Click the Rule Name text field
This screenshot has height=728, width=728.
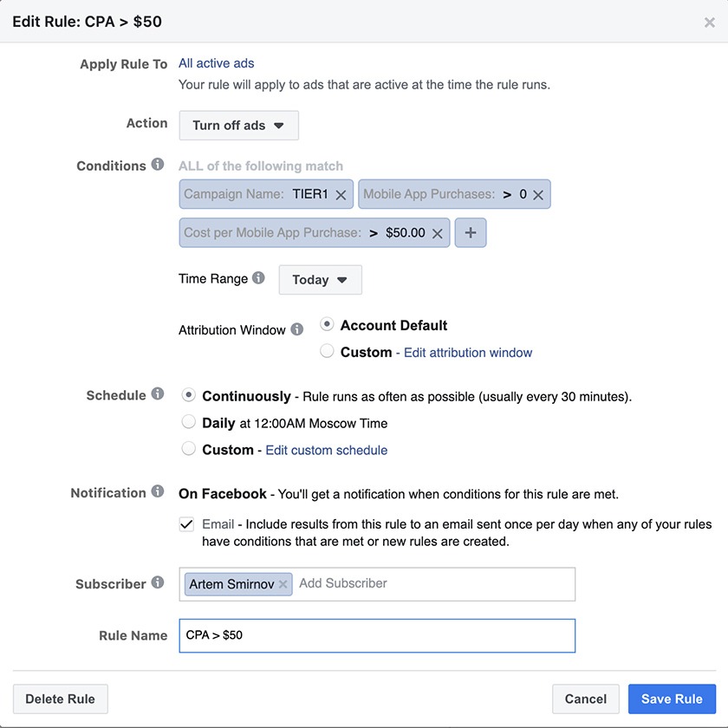pyautogui.click(x=377, y=635)
